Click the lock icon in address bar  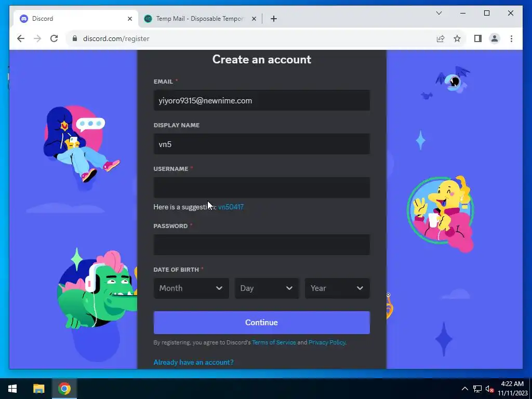click(75, 38)
